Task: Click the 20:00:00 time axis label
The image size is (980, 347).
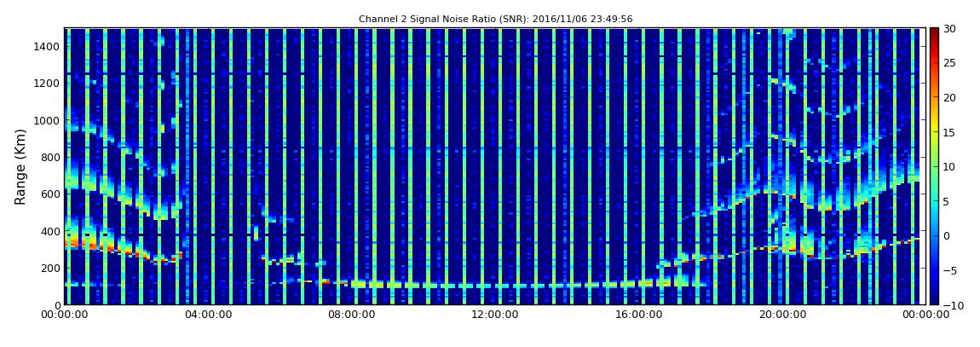Action: coord(781,315)
